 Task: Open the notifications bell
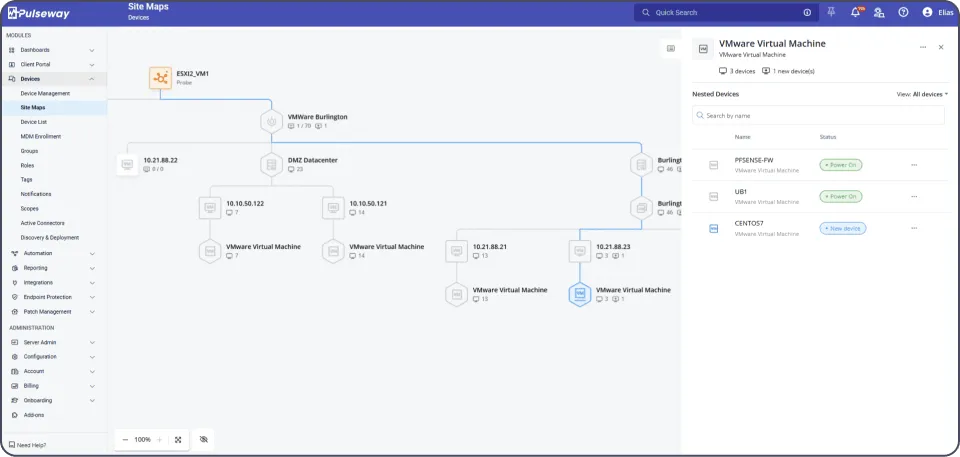pos(855,12)
